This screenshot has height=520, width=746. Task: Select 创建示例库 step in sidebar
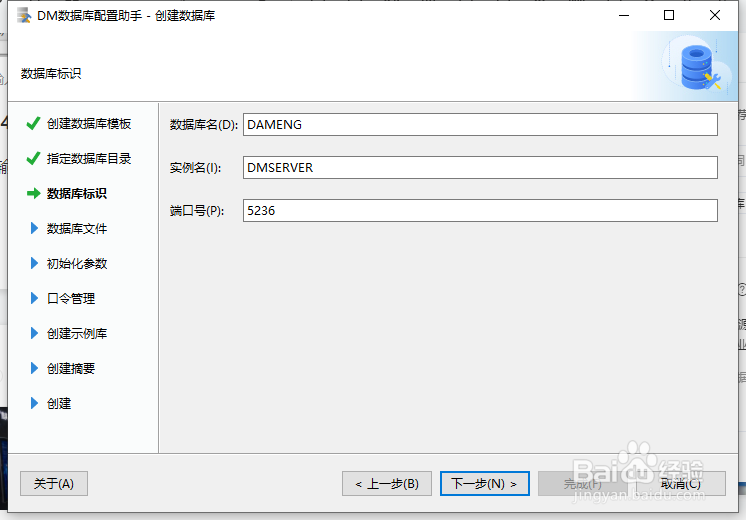pos(77,334)
